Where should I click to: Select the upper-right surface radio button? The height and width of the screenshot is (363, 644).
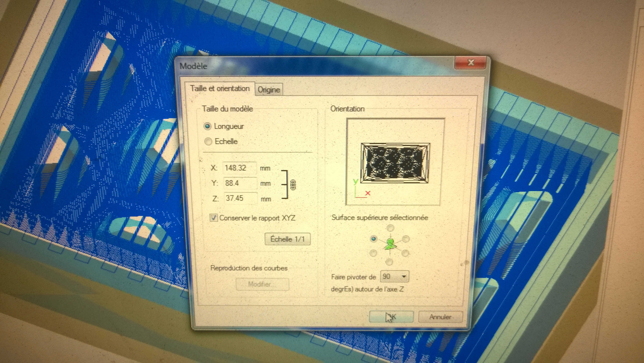click(x=406, y=238)
